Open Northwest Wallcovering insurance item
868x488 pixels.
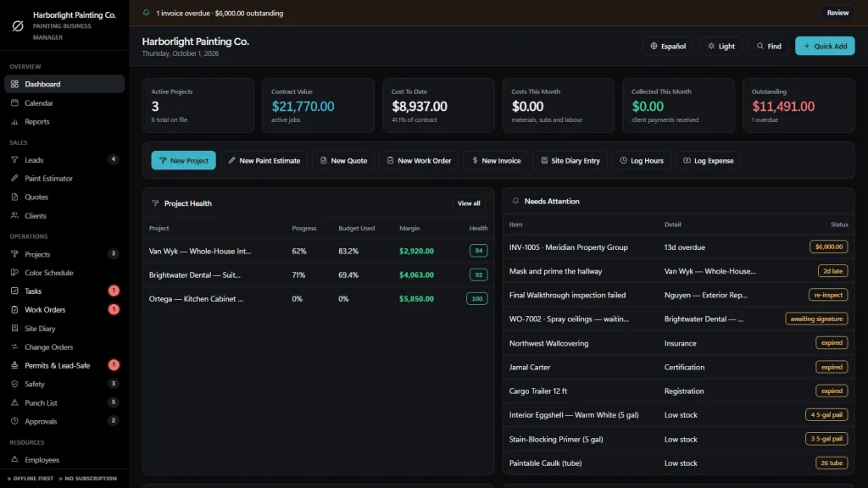(x=678, y=343)
